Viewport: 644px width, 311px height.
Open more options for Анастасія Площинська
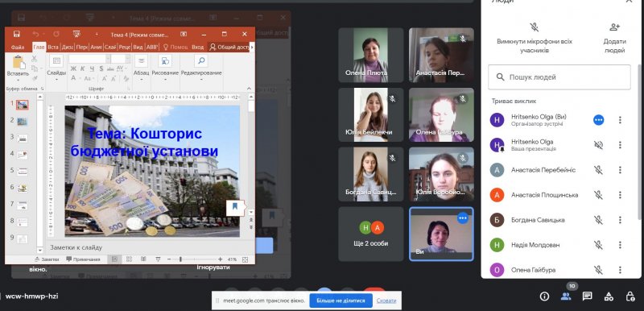(x=620, y=195)
